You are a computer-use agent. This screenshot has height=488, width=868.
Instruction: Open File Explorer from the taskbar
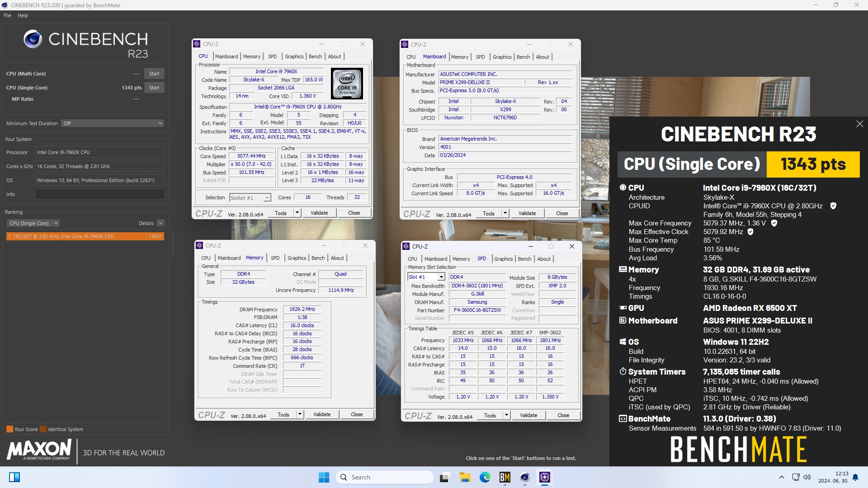pos(465,477)
